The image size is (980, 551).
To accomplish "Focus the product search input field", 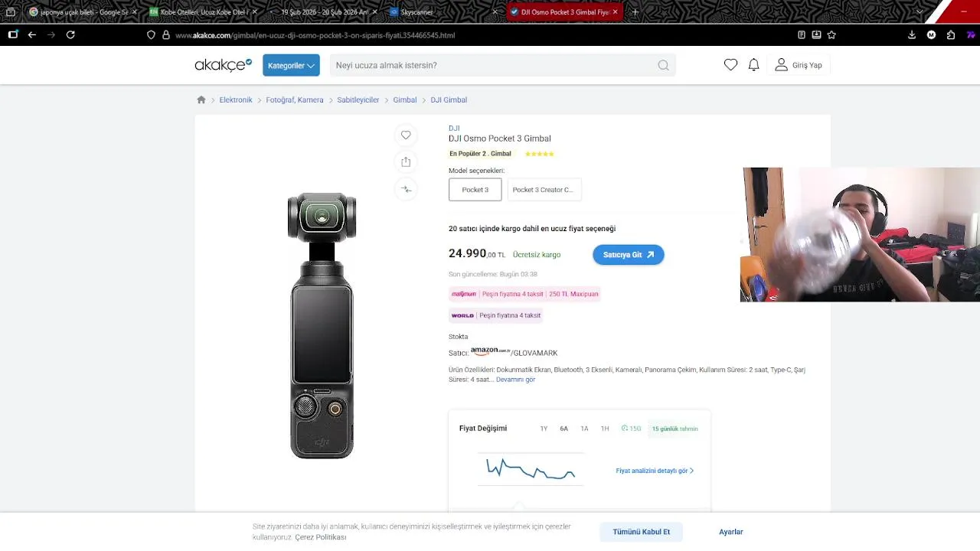I will [494, 65].
